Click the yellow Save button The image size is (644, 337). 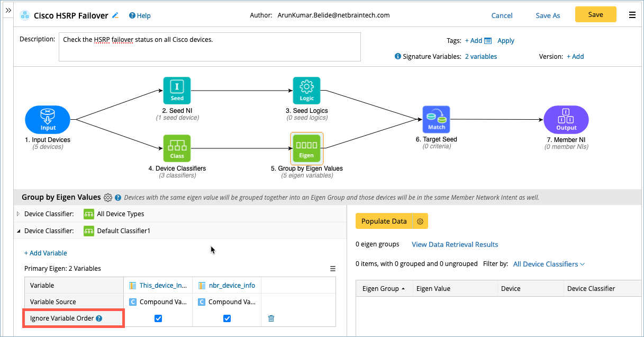595,15
